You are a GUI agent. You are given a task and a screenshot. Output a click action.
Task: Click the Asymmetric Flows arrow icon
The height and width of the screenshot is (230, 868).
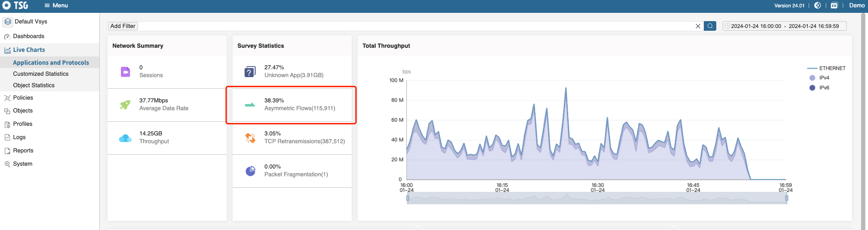click(250, 105)
